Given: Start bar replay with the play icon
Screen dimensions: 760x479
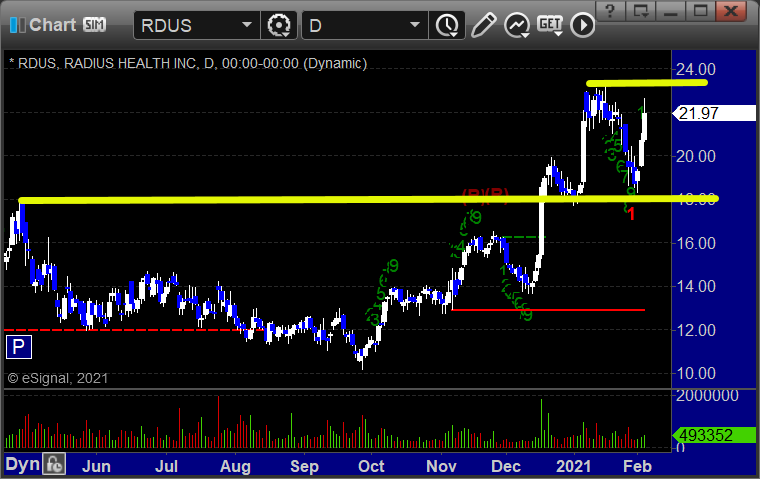Looking at the screenshot, I should pyautogui.click(x=582, y=25).
